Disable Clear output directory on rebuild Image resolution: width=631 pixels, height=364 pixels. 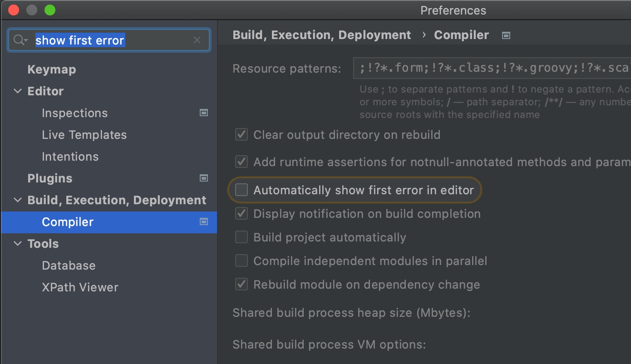click(x=242, y=135)
